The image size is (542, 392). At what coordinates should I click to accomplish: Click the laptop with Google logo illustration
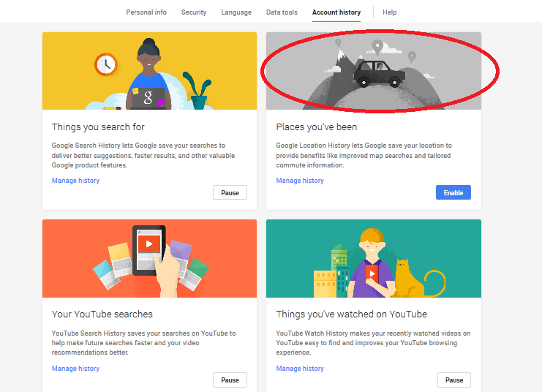149,97
